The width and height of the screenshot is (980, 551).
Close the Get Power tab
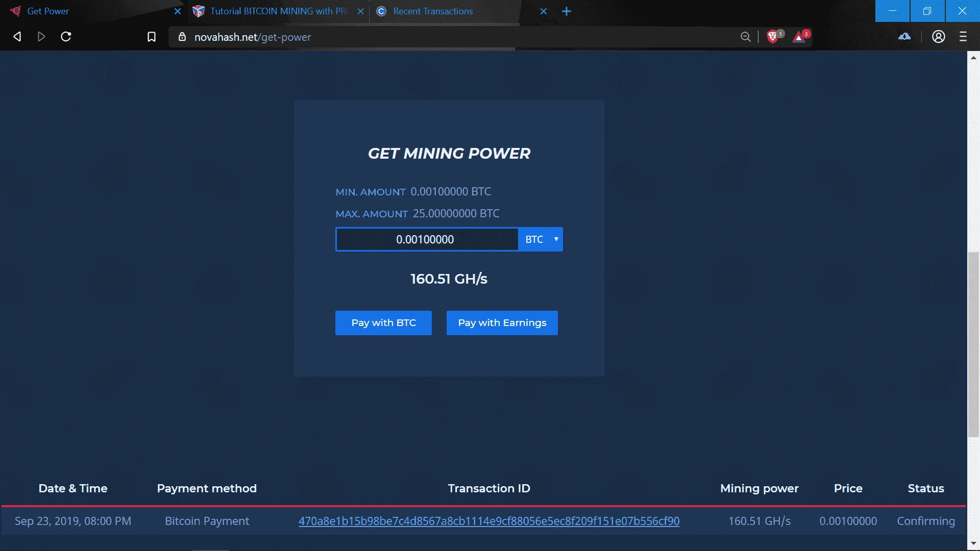pyautogui.click(x=178, y=11)
